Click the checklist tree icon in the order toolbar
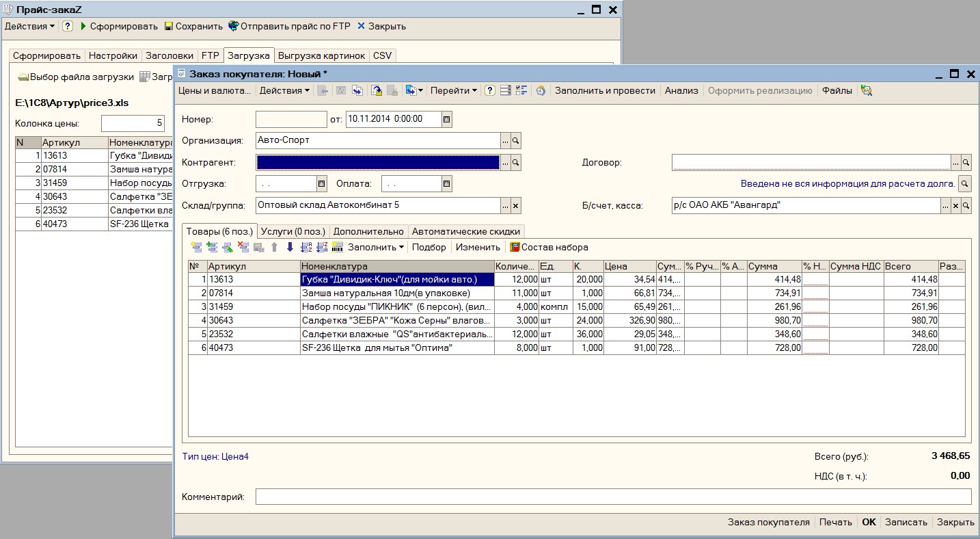 521,90
